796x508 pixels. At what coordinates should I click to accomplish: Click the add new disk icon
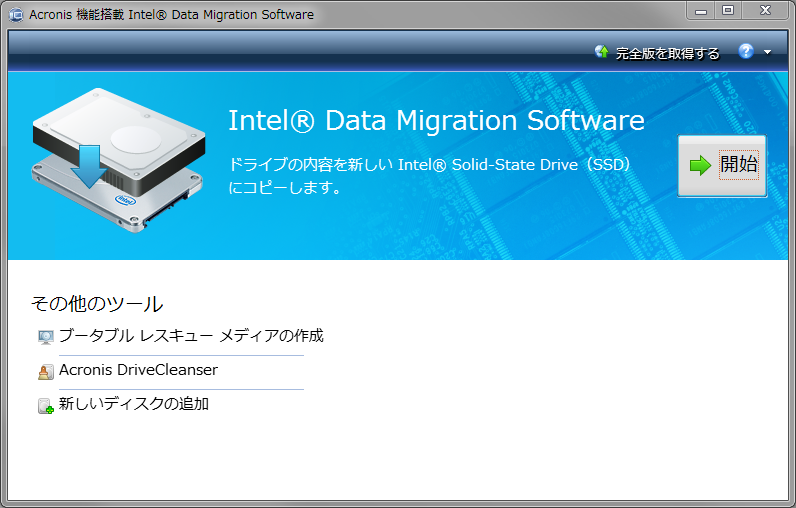coord(46,406)
